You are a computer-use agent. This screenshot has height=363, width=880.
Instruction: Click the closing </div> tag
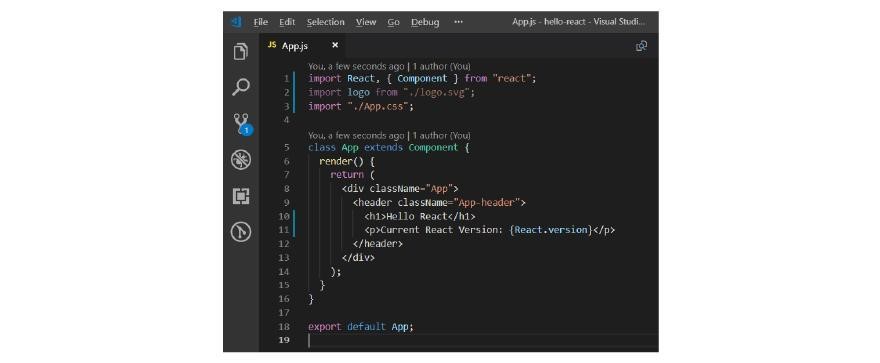pyautogui.click(x=358, y=258)
